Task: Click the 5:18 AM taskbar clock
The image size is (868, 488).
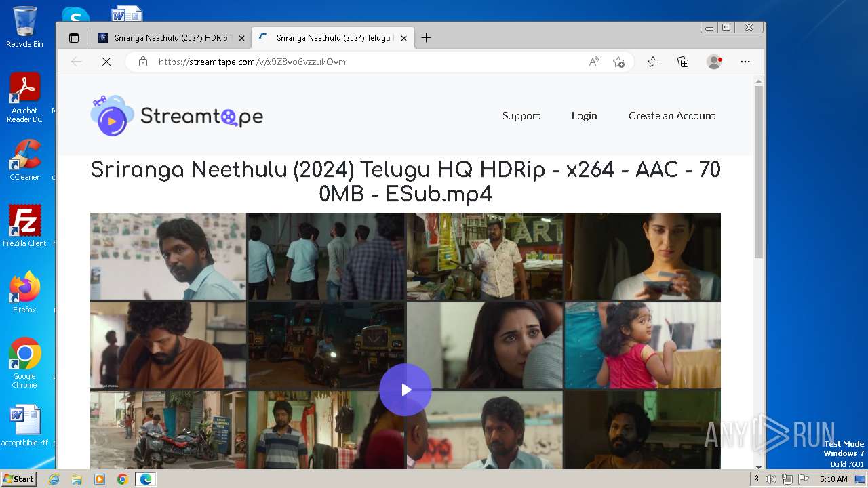Action: pos(833,479)
